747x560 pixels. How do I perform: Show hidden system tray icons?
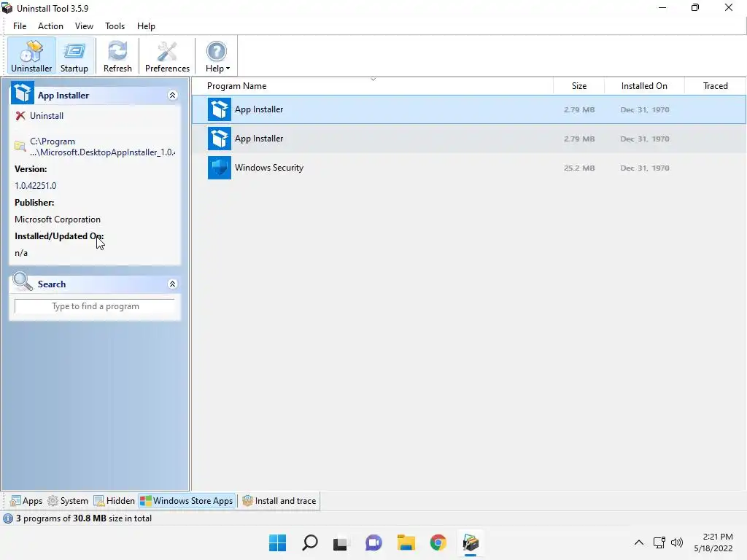pyautogui.click(x=639, y=542)
